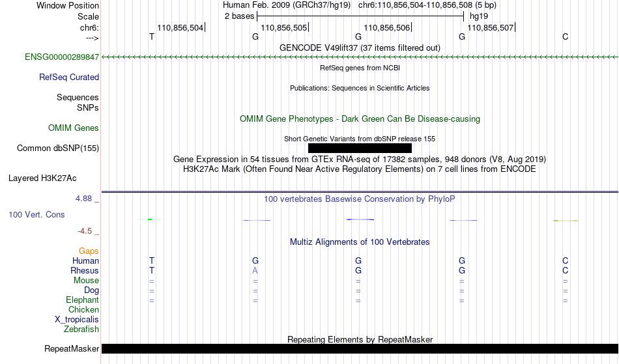Click the Layered H3K27Ac track label
Screen dimensions: 619x364
[x=42, y=178]
